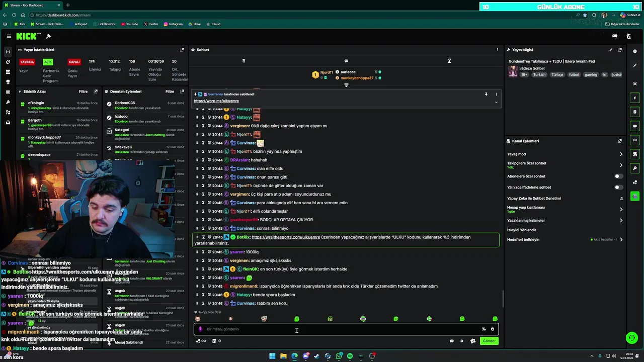Viewport: 644px width, 362px height.
Task: Open Twitter bookmark in bookmarks bar
Action: tap(151, 24)
